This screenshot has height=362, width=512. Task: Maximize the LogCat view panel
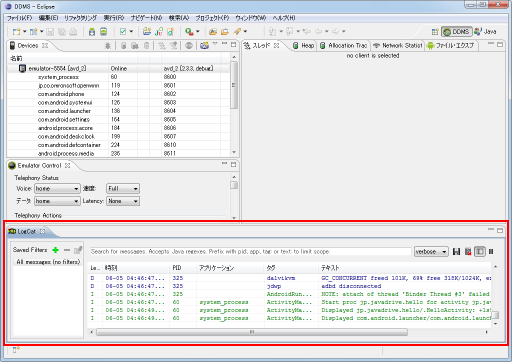click(500, 230)
